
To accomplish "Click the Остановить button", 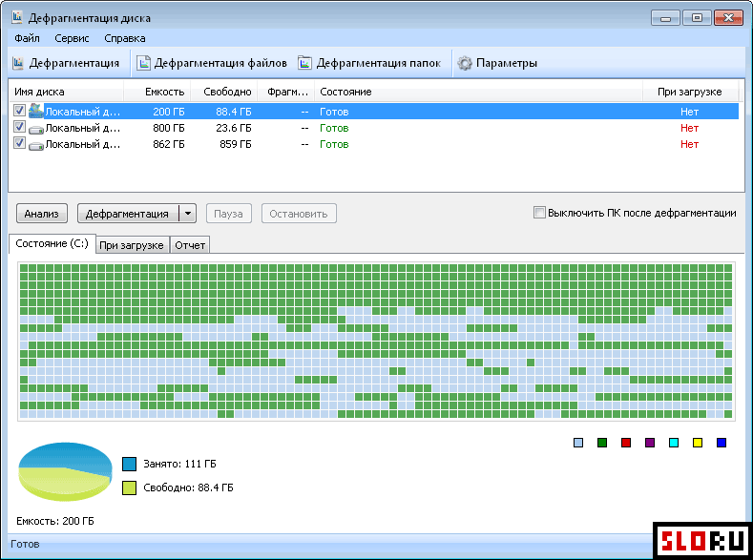I will coord(299,214).
